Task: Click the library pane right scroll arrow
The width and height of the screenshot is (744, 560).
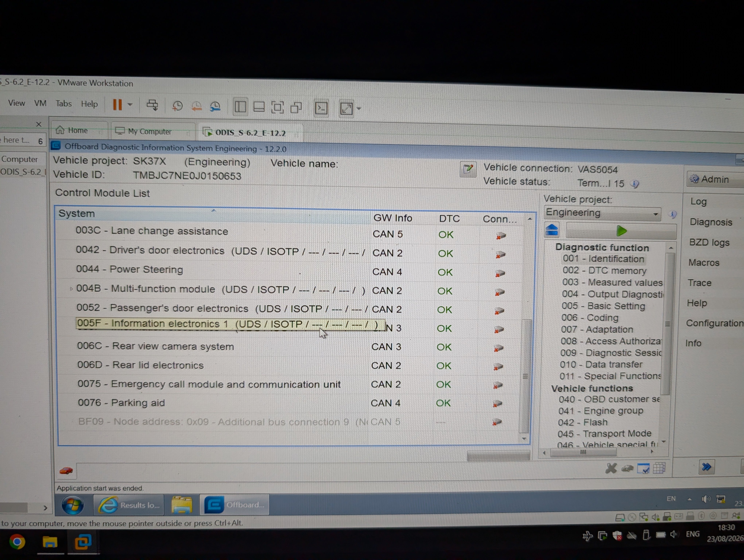Action: [45, 507]
